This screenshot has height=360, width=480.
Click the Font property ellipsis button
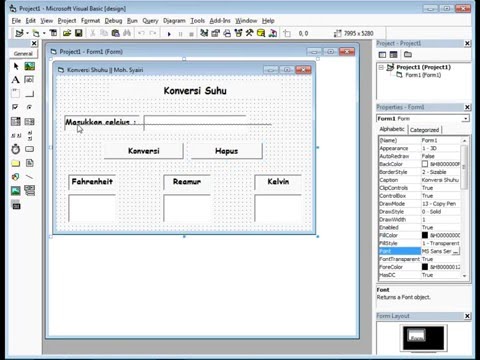point(456,251)
